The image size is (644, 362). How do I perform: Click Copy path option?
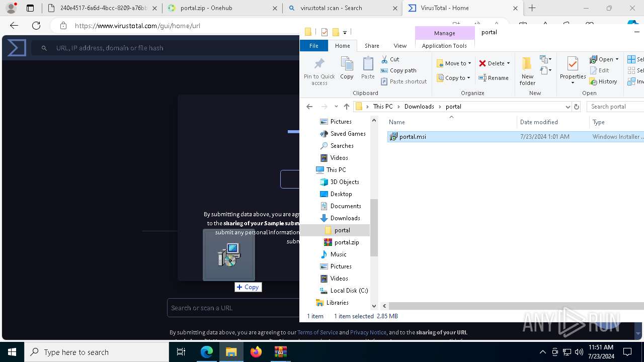[x=398, y=70]
